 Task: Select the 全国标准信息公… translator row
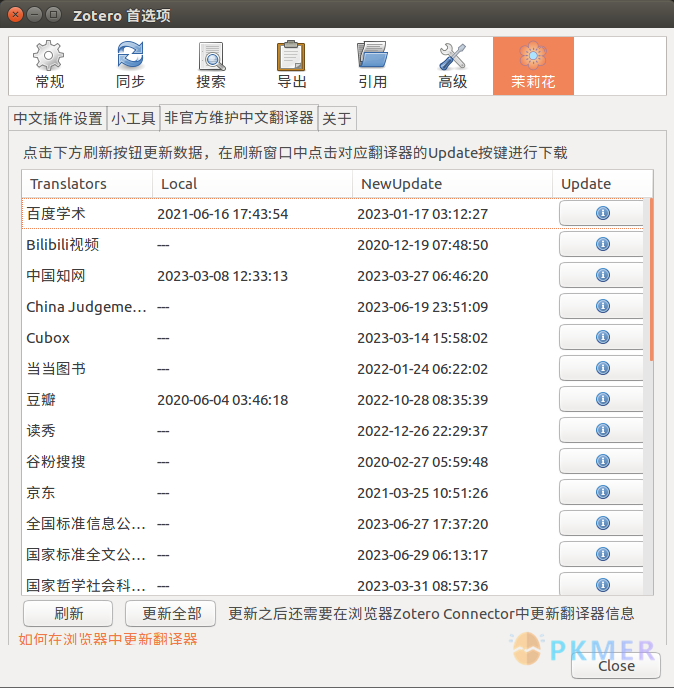[x=333, y=524]
